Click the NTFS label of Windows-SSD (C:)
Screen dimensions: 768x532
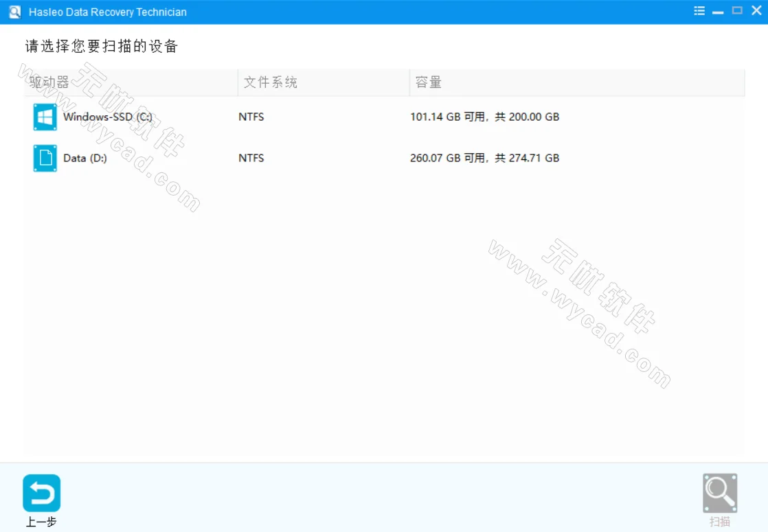(251, 117)
